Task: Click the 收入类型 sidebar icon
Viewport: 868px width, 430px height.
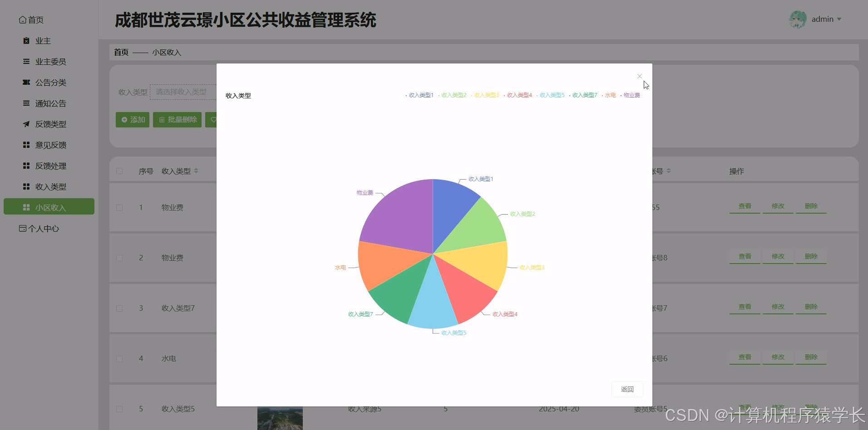Action: click(x=26, y=186)
